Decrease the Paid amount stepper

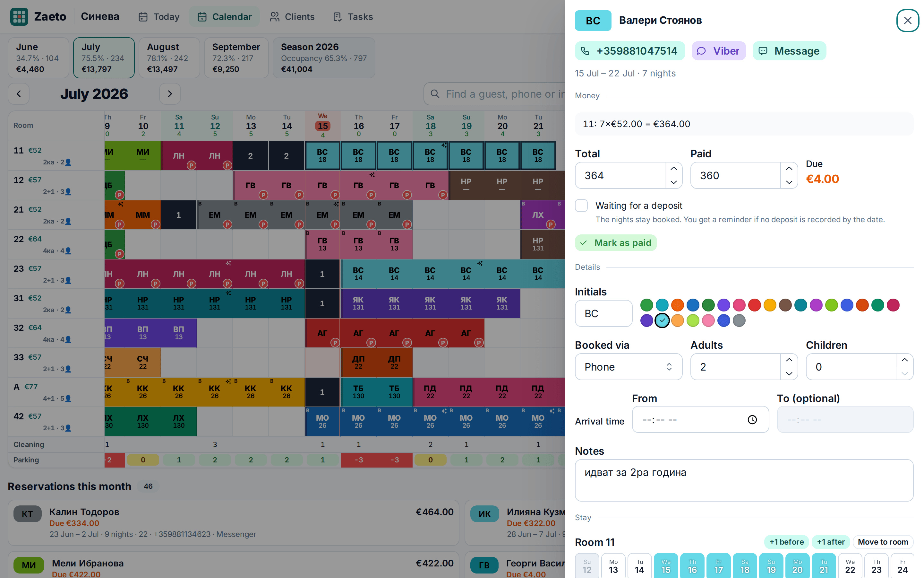point(789,182)
